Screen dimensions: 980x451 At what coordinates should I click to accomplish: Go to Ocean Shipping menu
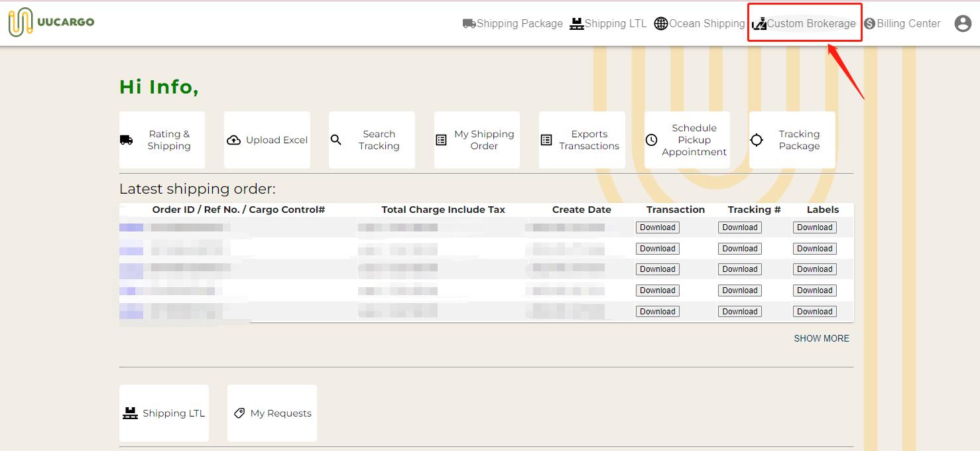click(700, 24)
